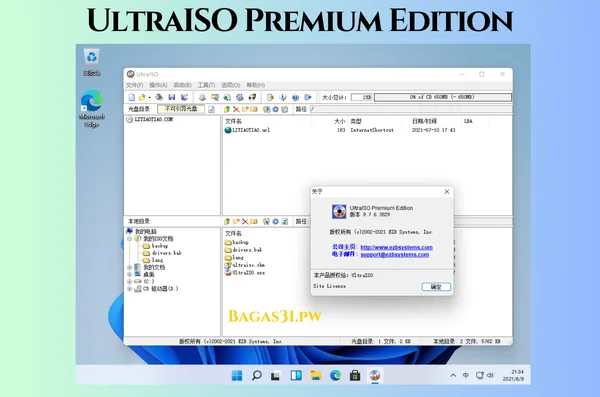Click the Convert image toolbar icon

[215, 97]
